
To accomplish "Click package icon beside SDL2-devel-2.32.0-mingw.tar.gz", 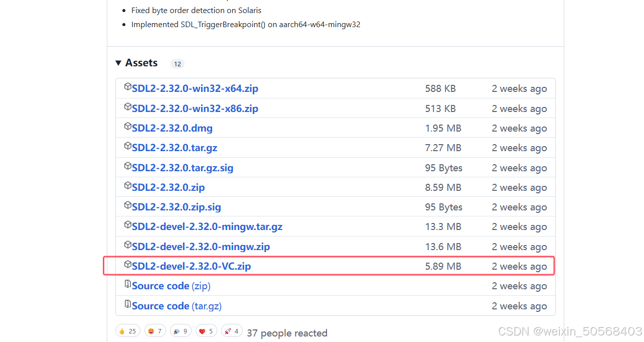I will point(127,224).
